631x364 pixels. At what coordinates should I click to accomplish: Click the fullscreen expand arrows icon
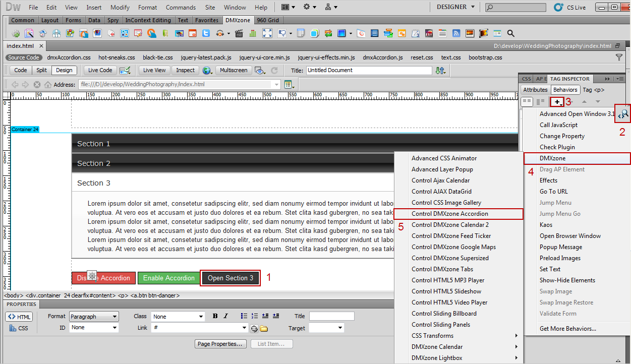(x=267, y=33)
